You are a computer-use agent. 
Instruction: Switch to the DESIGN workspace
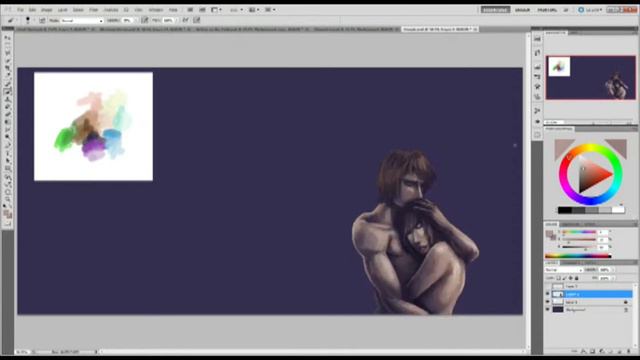pos(522,10)
